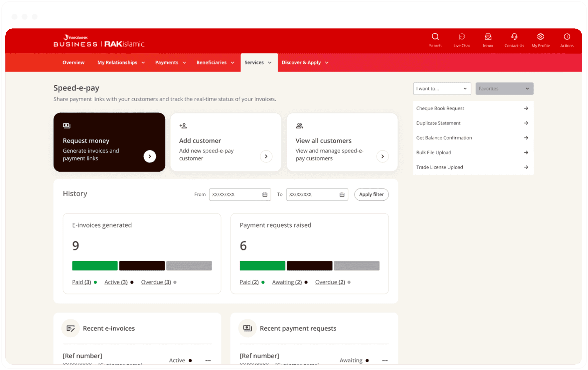588x370 pixels.
Task: Click the Overdue (3) e-invoices link
Action: [x=156, y=282]
